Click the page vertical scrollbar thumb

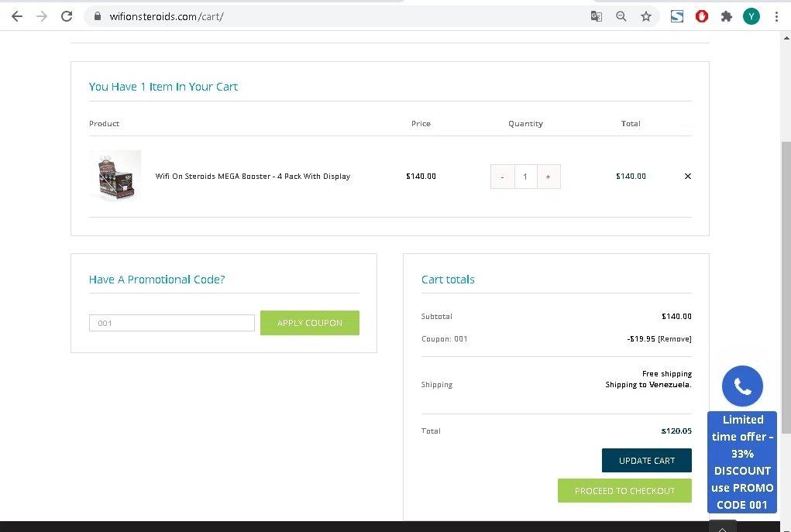pos(786,287)
